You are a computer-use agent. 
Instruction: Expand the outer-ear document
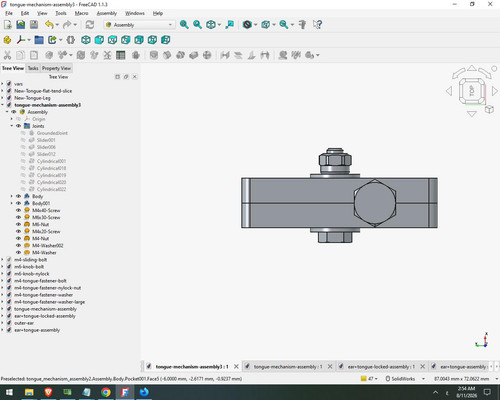pyautogui.click(x=2, y=323)
